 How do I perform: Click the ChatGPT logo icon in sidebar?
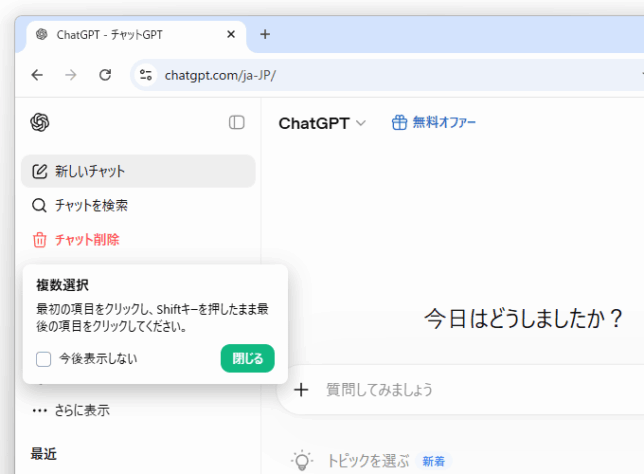[40, 122]
